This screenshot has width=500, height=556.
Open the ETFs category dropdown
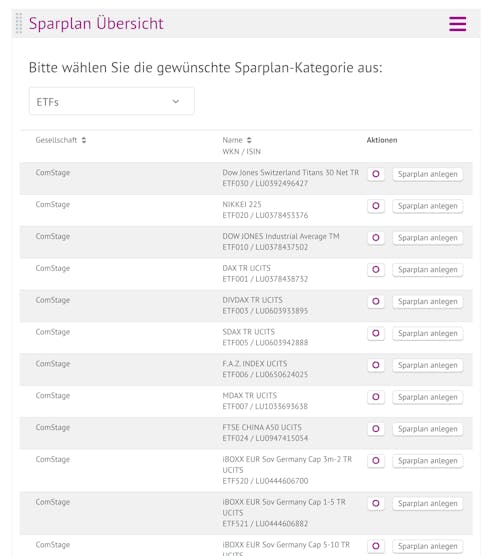[112, 101]
